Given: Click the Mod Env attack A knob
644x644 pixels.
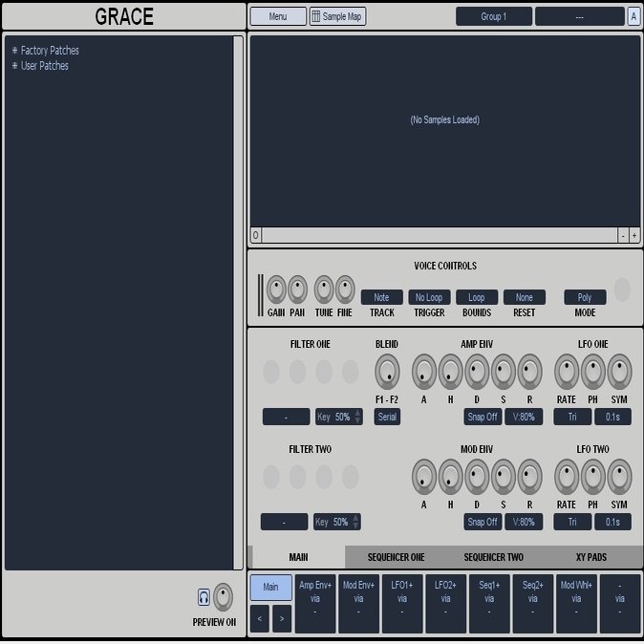Looking at the screenshot, I should tap(424, 477).
